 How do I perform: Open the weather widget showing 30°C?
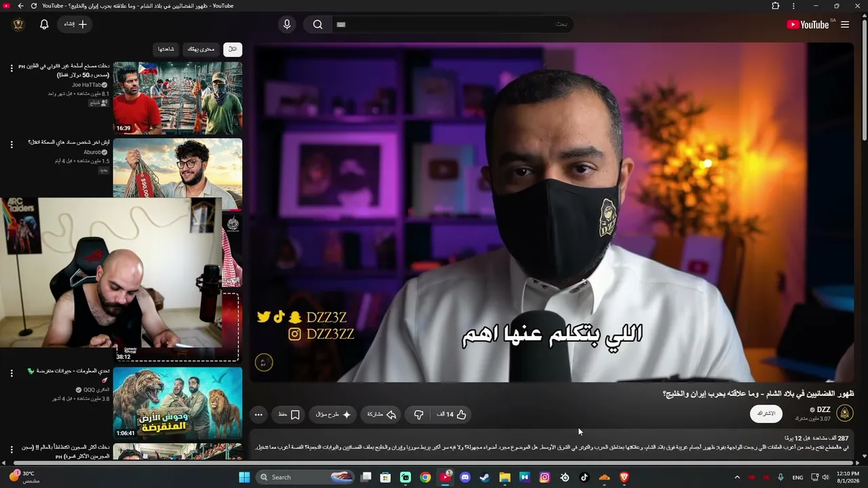coord(24,477)
